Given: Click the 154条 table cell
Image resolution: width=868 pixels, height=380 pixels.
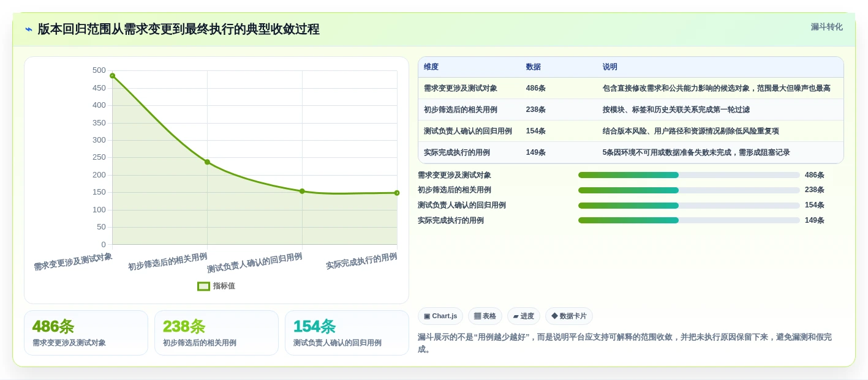Looking at the screenshot, I should click(x=536, y=131).
